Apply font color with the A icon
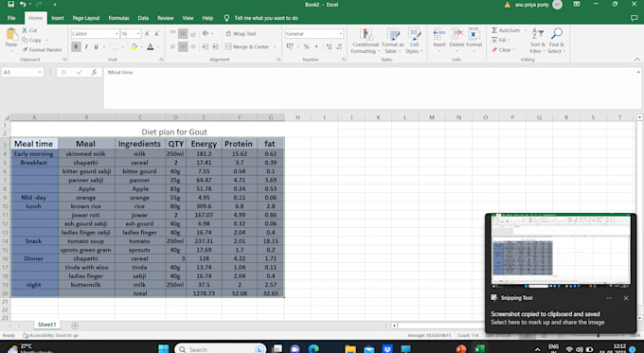 tap(151, 46)
